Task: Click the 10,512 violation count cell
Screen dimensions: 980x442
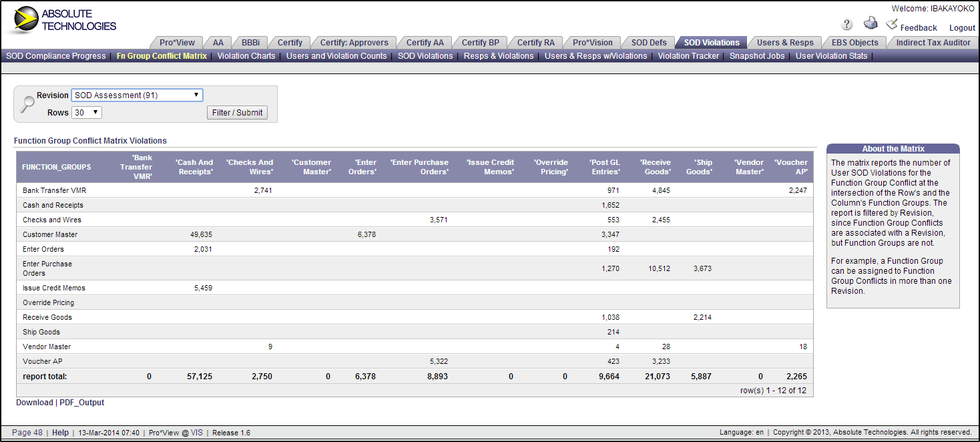Action: 659,268
